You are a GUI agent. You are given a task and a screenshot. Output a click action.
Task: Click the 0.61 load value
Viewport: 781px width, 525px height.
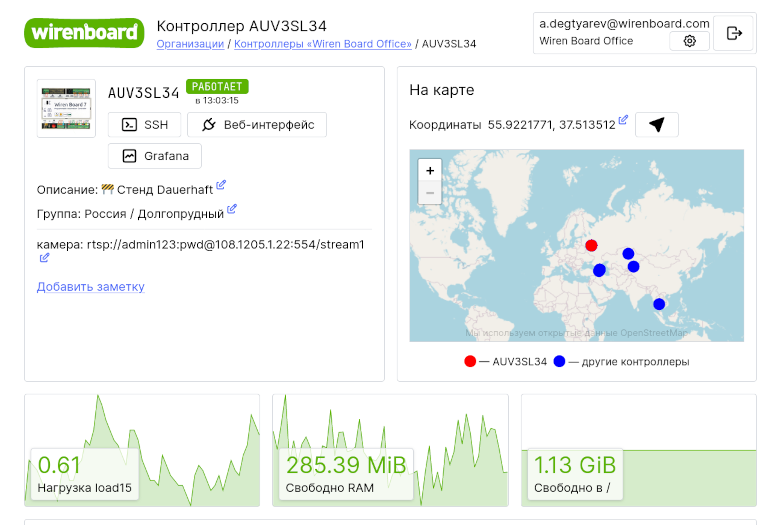click(59, 465)
